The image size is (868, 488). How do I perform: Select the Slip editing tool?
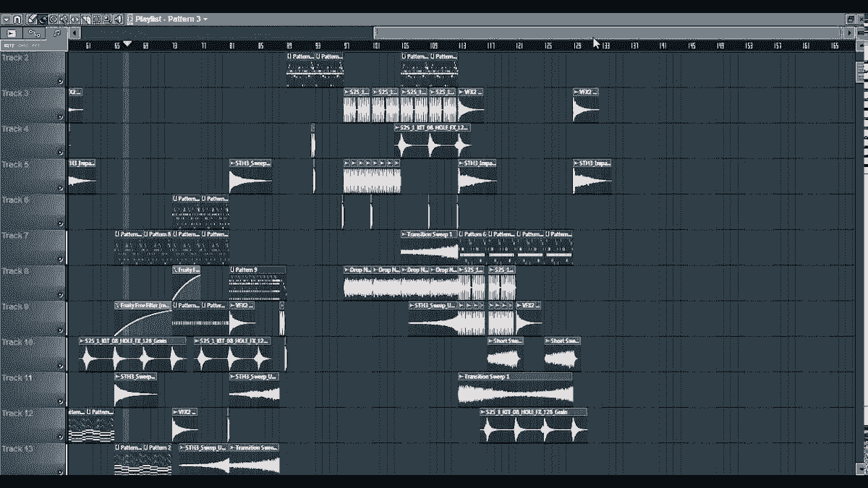point(75,19)
